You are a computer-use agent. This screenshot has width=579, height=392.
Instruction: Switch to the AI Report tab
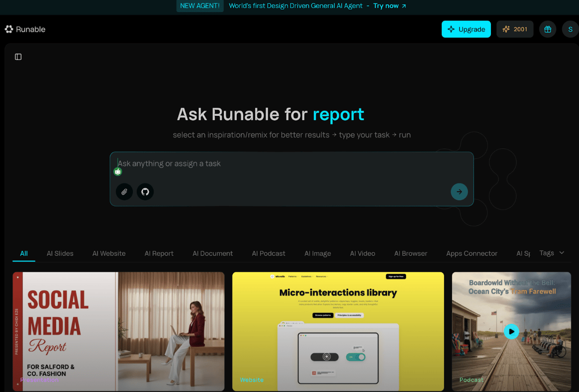(159, 253)
